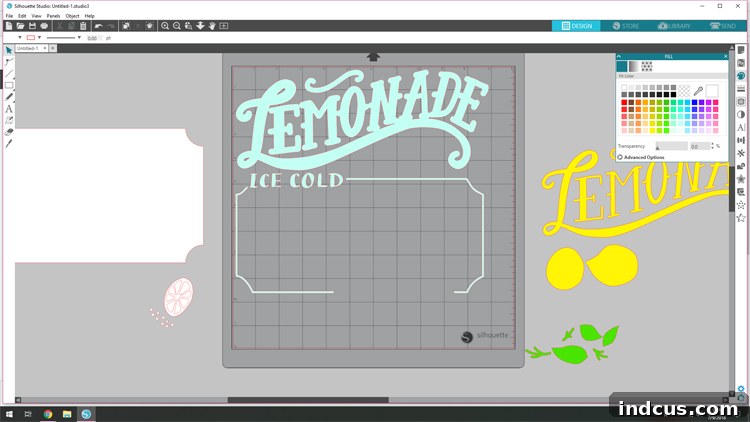This screenshot has width=750, height=422.
Task: Open the View menu
Action: 36,16
